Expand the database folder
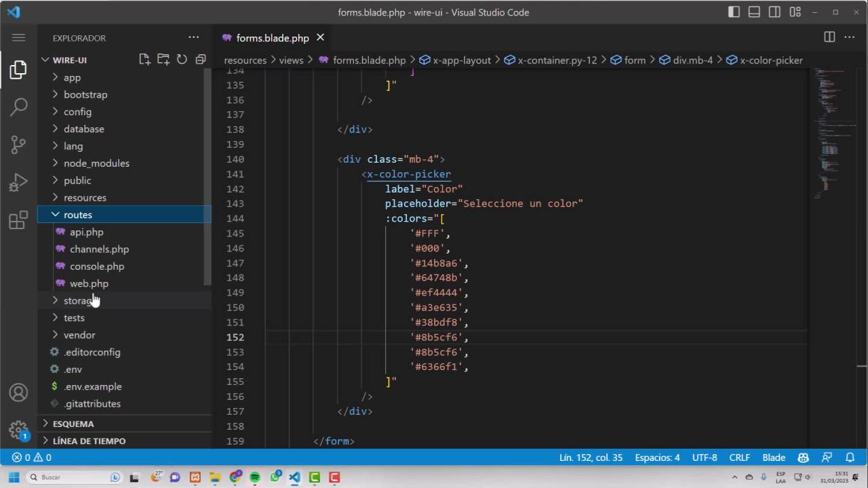868x488 pixels. click(x=124, y=129)
